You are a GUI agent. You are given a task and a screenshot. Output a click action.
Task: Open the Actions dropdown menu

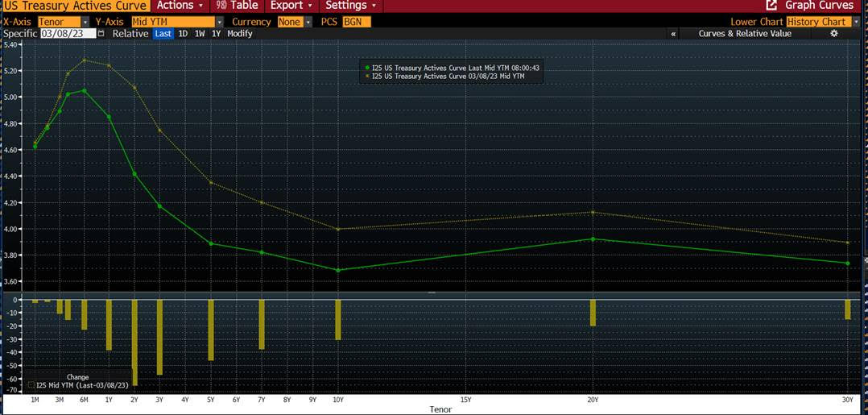tap(180, 6)
